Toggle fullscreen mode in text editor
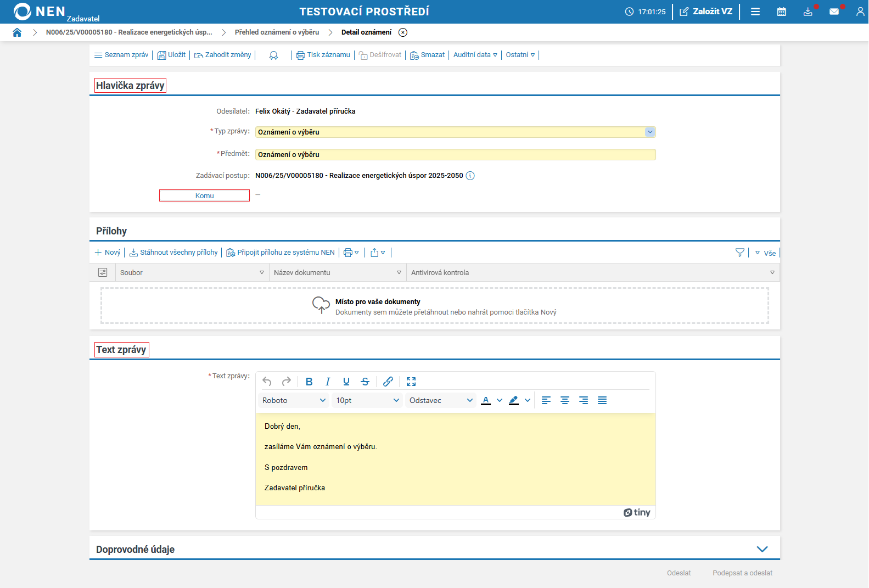869x588 pixels. click(x=411, y=382)
